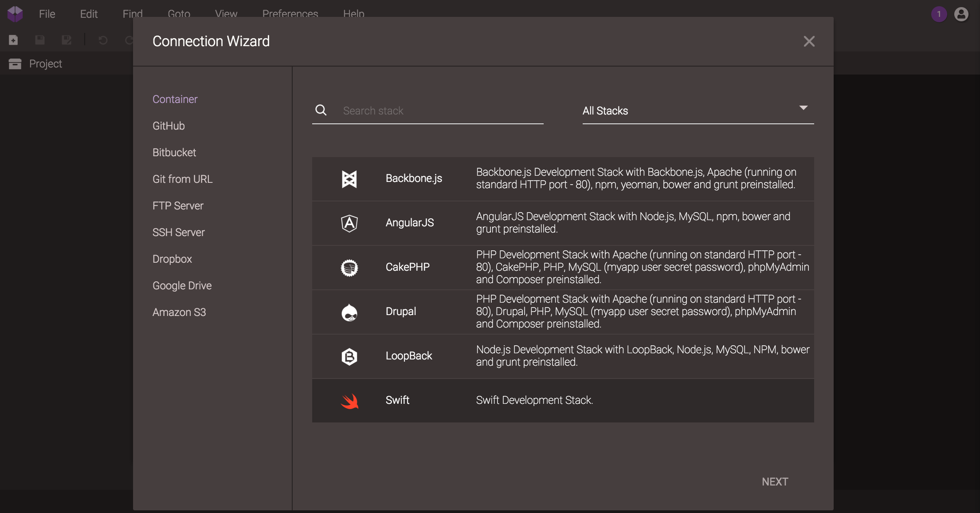The height and width of the screenshot is (513, 980).
Task: Click the CakePHP PHP stack description
Action: [643, 267]
